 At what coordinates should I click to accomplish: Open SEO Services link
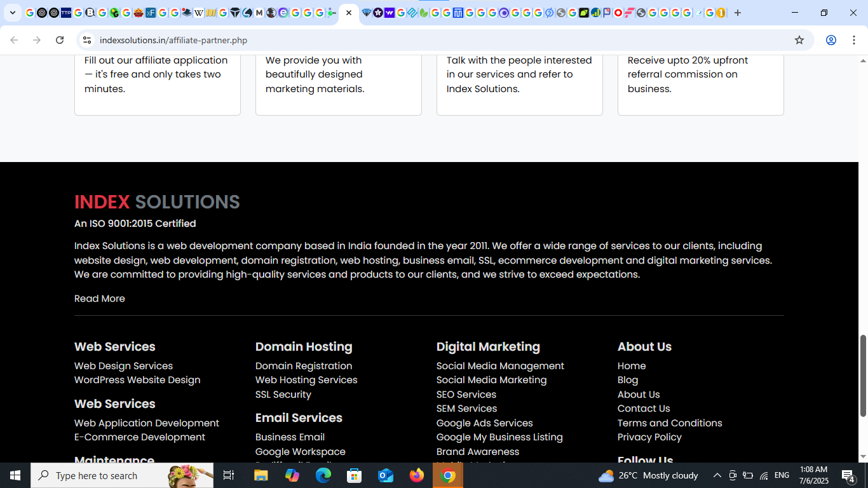(466, 395)
